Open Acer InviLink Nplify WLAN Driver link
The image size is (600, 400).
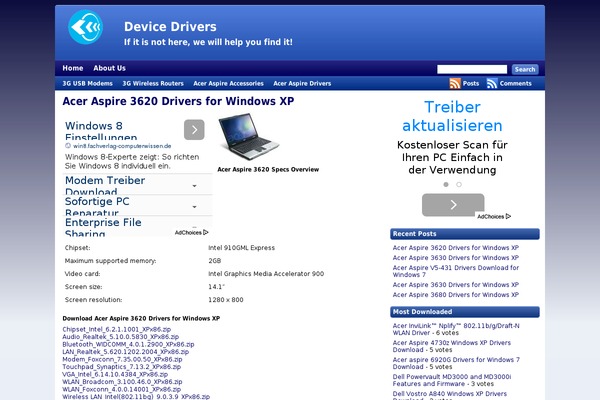pos(456,329)
